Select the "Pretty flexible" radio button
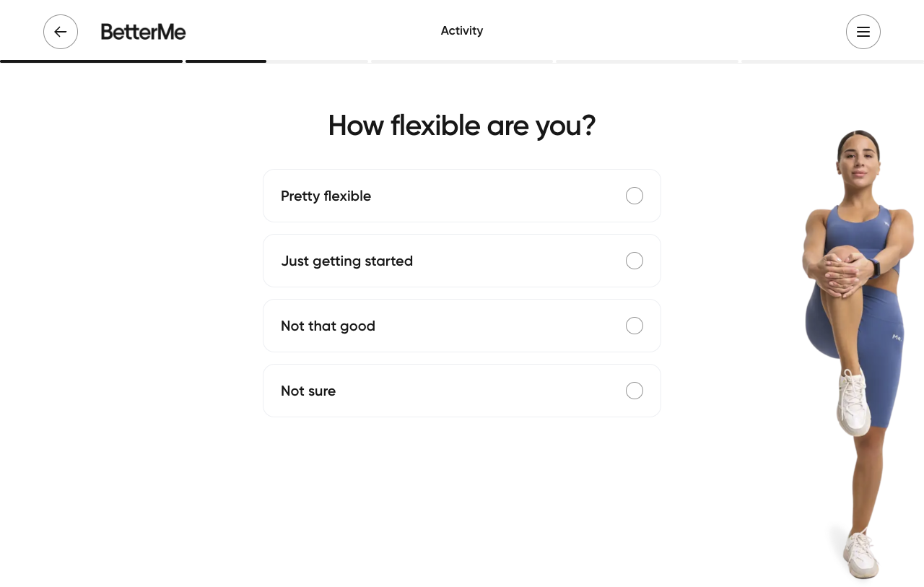 634,196
